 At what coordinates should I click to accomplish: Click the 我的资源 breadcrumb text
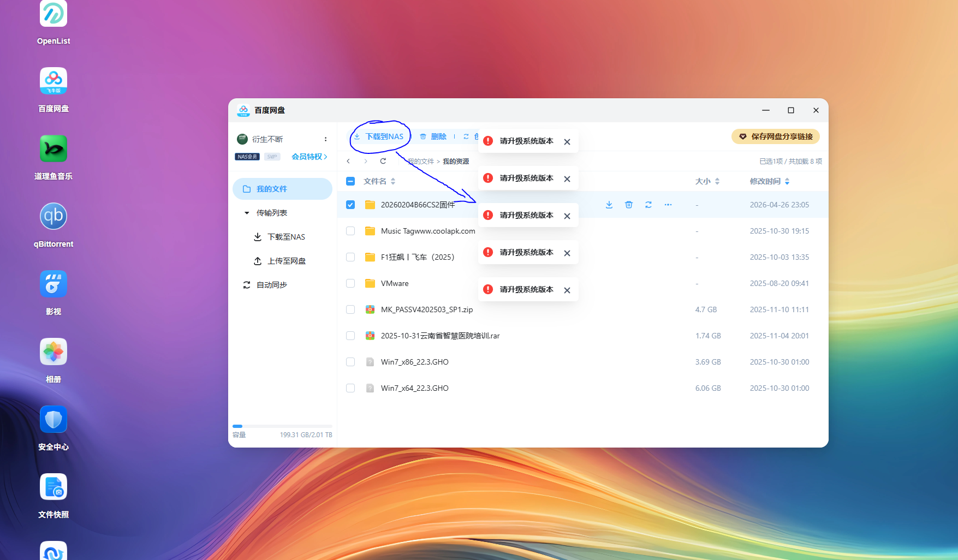[x=456, y=161]
